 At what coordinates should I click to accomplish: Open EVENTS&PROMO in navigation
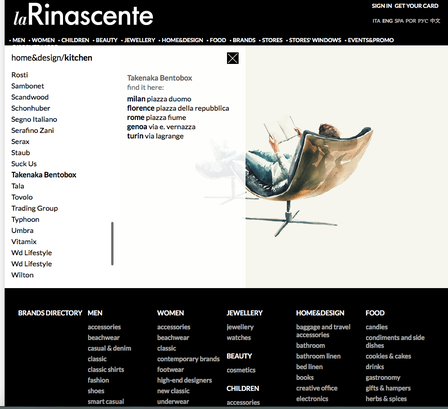coord(371,40)
